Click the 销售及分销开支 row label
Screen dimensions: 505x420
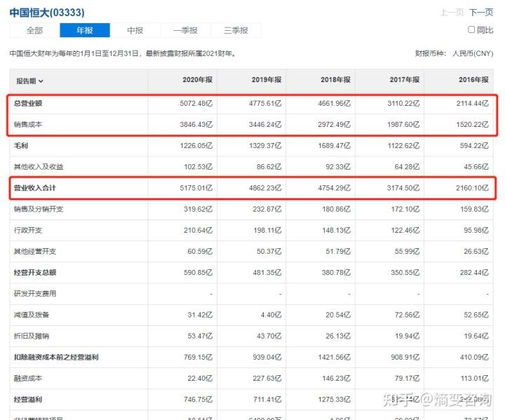39,209
